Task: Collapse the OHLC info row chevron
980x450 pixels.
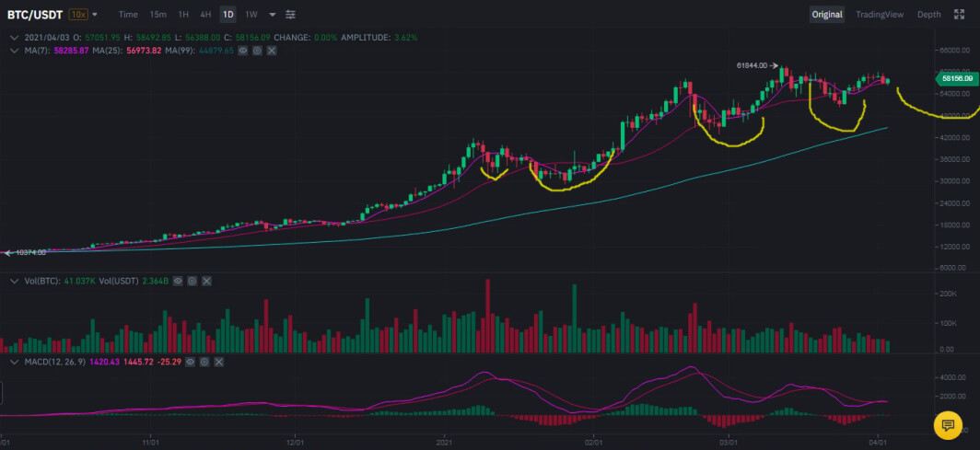Action: point(14,38)
